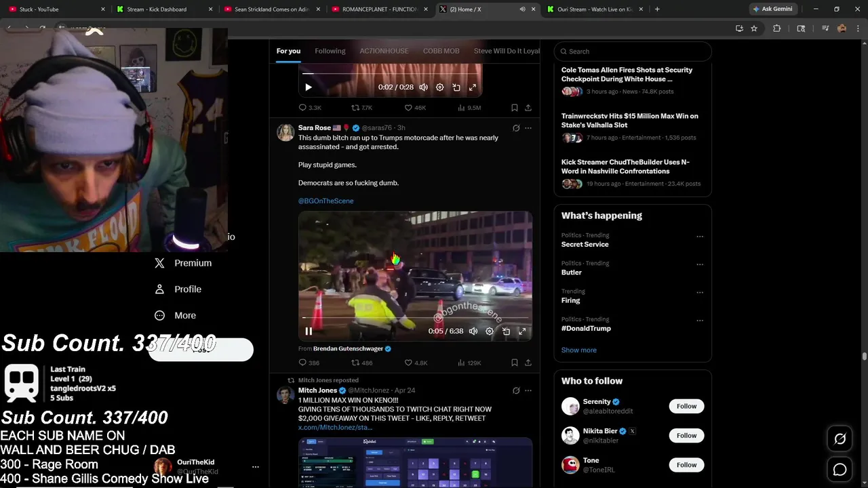Mute the motorcade video volume
Screen dimensions: 868x488
[473, 331]
